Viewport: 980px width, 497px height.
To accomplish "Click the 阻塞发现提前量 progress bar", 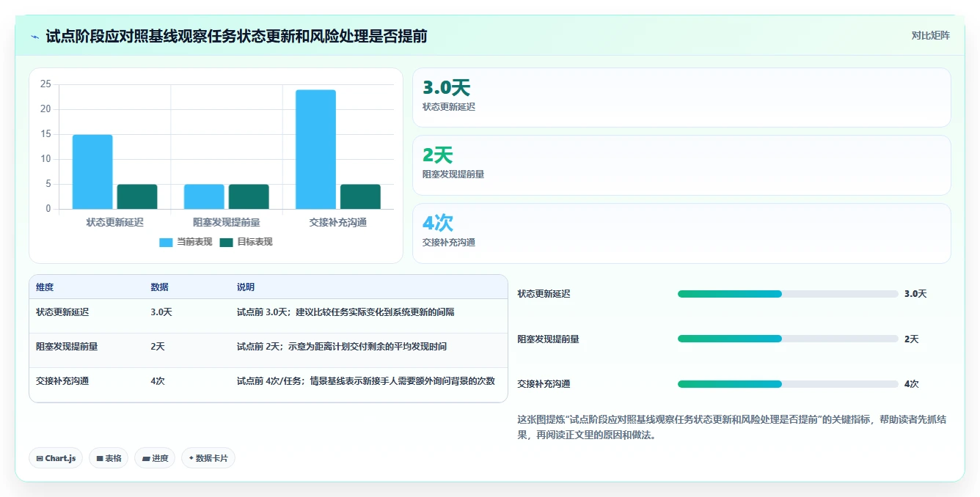I will [x=788, y=339].
